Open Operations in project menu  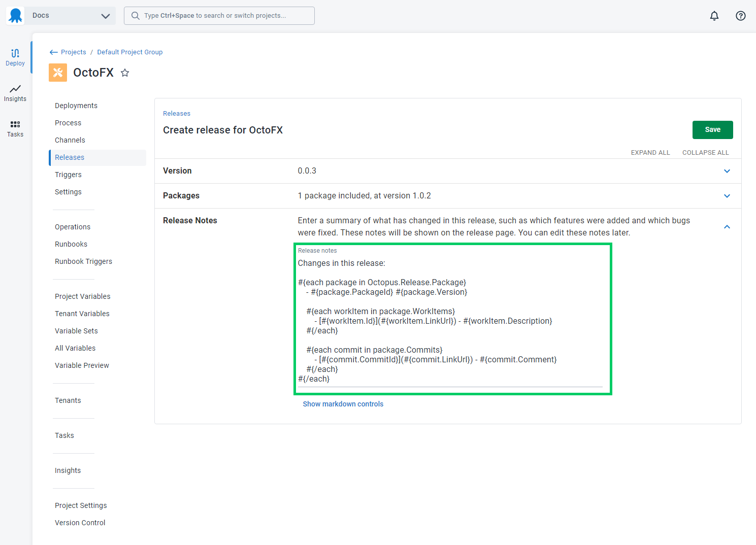(x=73, y=227)
